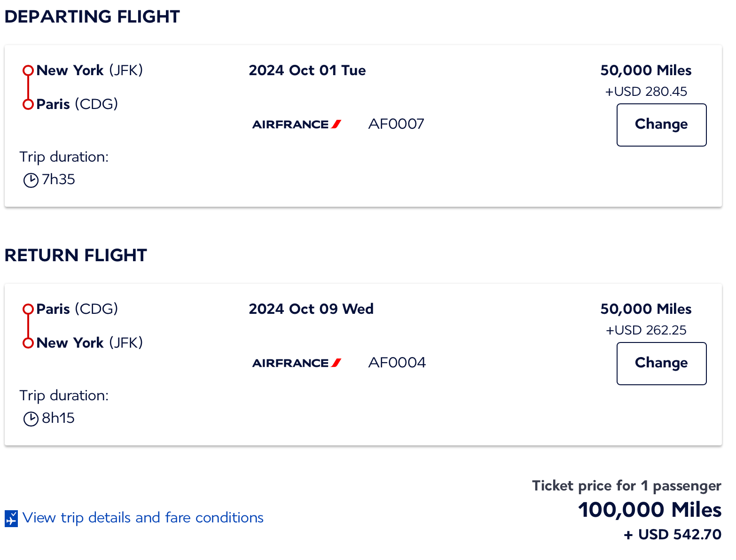Click the airplane icon beside trip details link
This screenshot has width=736, height=560.
tap(11, 519)
